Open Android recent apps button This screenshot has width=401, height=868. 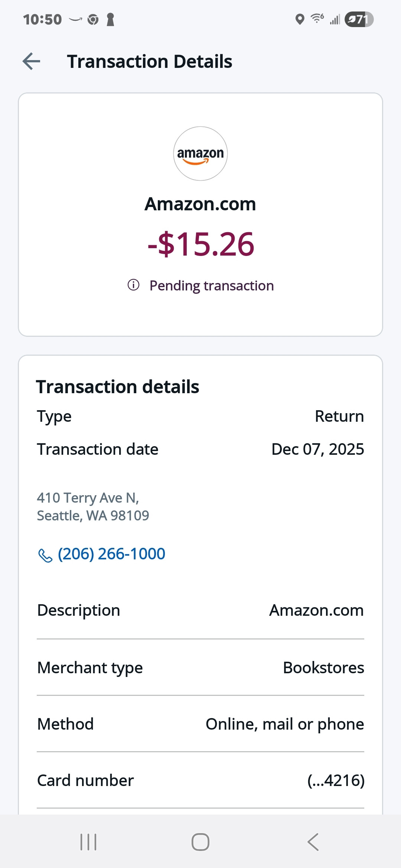pyautogui.click(x=88, y=842)
